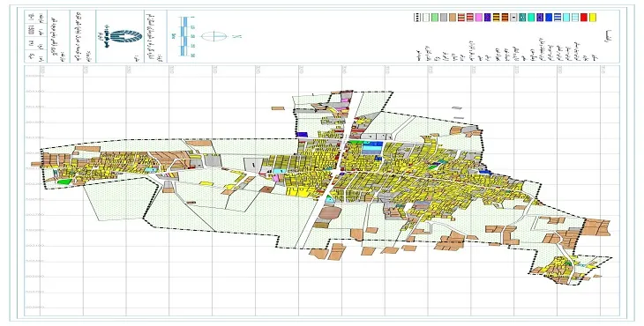Select the pale cyan striped legend swatch

click(575, 18)
